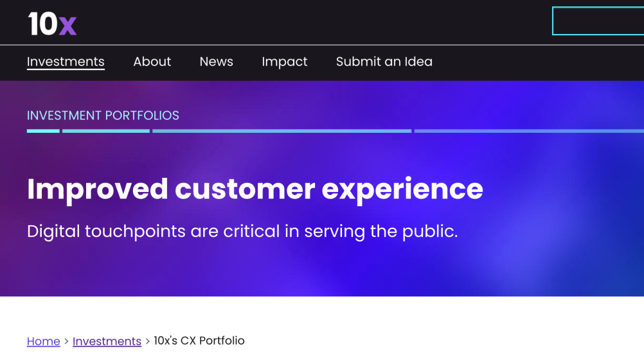Open the News section

[216, 62]
